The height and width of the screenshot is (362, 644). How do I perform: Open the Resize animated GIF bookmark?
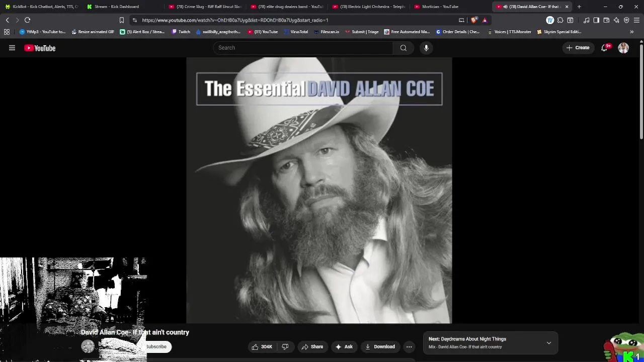93,32
